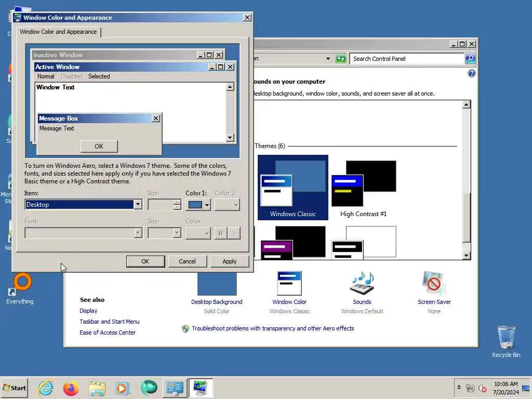Close the Window Color and Appearance dialog
The height and width of the screenshot is (399, 532).
pos(247,17)
